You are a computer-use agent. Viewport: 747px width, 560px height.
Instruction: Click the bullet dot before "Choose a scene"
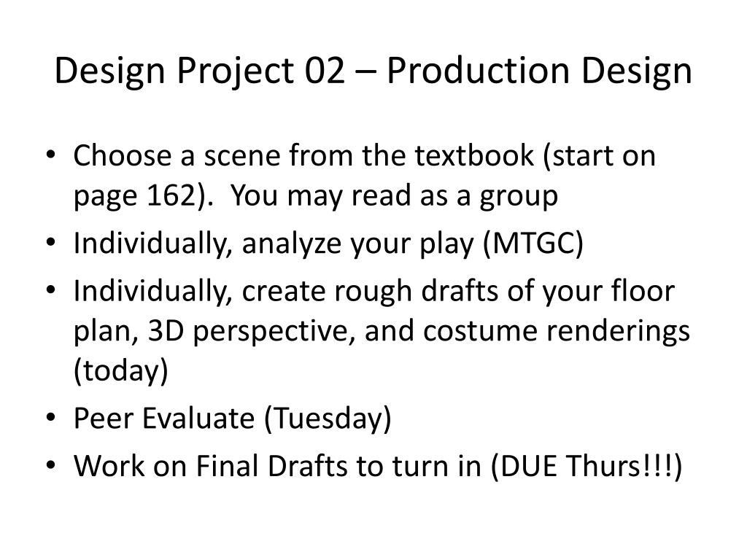point(51,155)
